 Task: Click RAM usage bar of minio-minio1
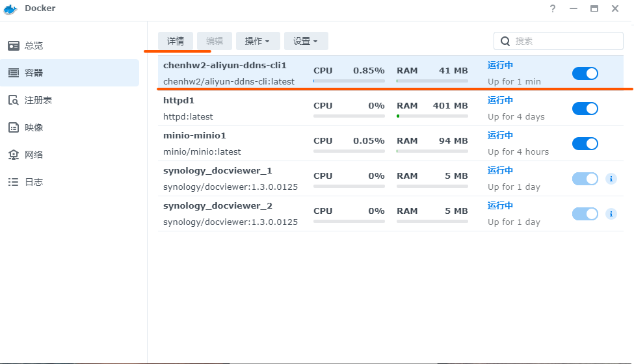(432, 151)
